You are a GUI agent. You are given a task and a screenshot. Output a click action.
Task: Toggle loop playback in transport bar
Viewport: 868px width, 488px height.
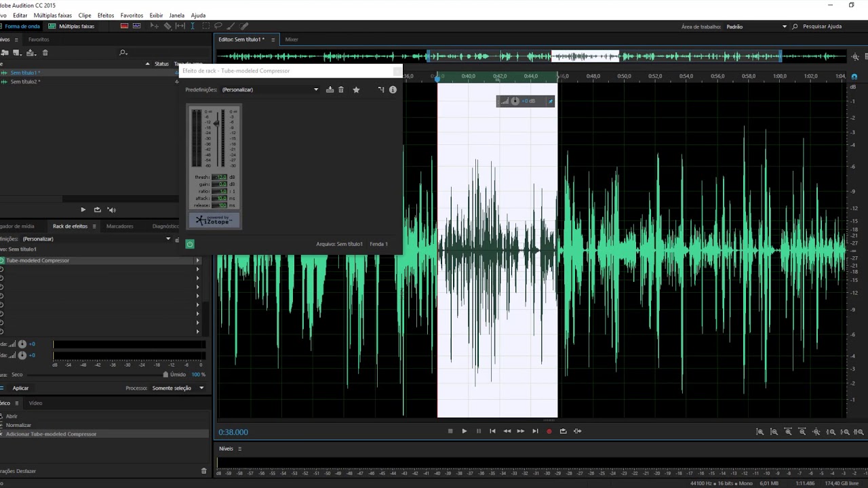(x=563, y=431)
